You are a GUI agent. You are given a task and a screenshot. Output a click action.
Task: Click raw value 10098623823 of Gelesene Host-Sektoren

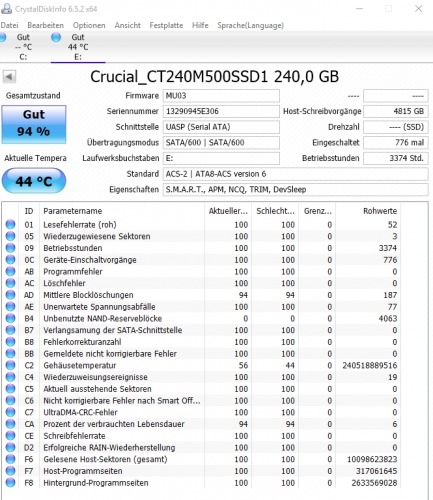pyautogui.click(x=372, y=459)
